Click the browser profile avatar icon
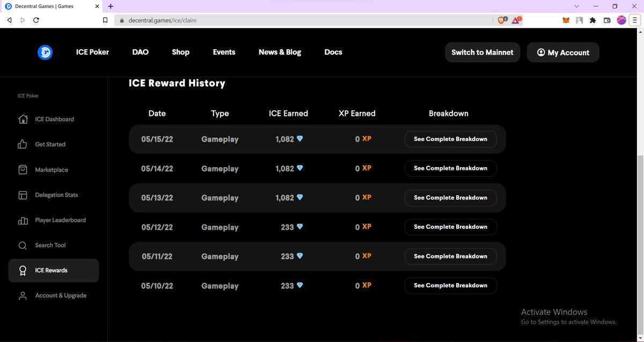The width and height of the screenshot is (644, 342). pos(621,20)
